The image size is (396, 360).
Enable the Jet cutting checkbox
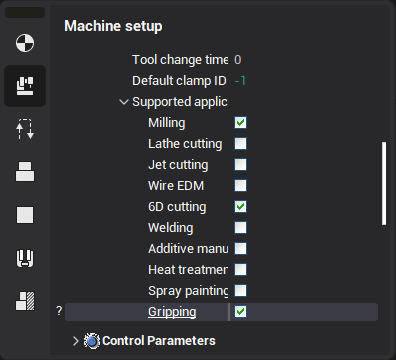[240, 165]
